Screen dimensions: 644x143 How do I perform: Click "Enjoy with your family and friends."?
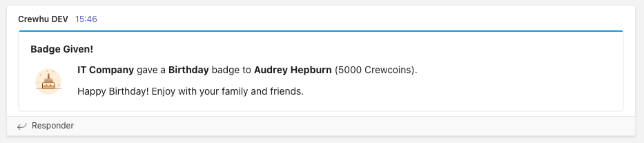pyautogui.click(x=227, y=91)
